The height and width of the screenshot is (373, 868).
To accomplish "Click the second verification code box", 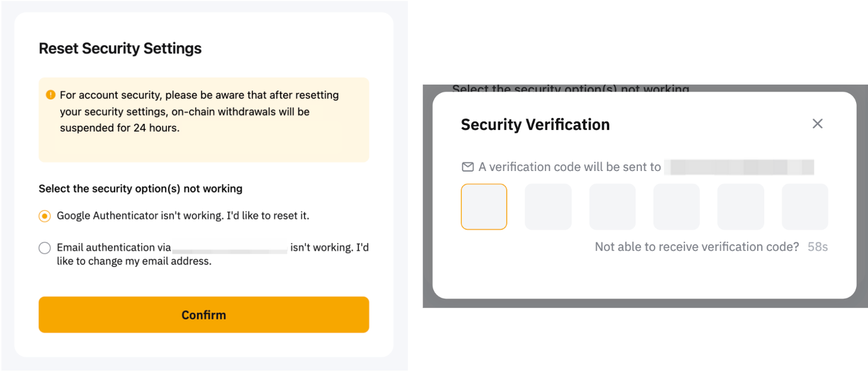I will click(548, 207).
